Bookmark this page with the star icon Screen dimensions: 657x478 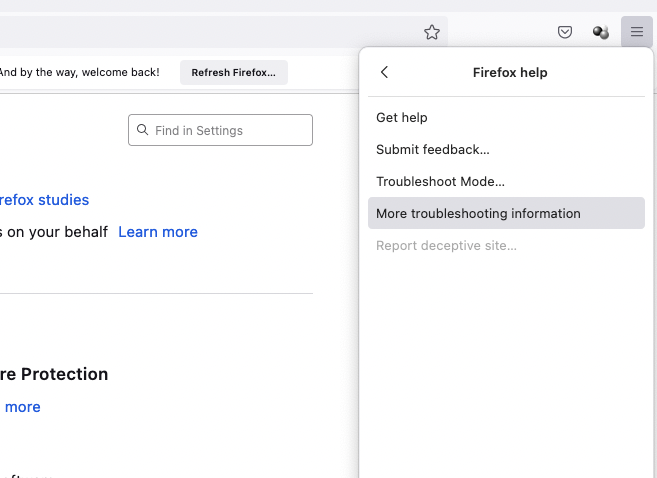(432, 32)
